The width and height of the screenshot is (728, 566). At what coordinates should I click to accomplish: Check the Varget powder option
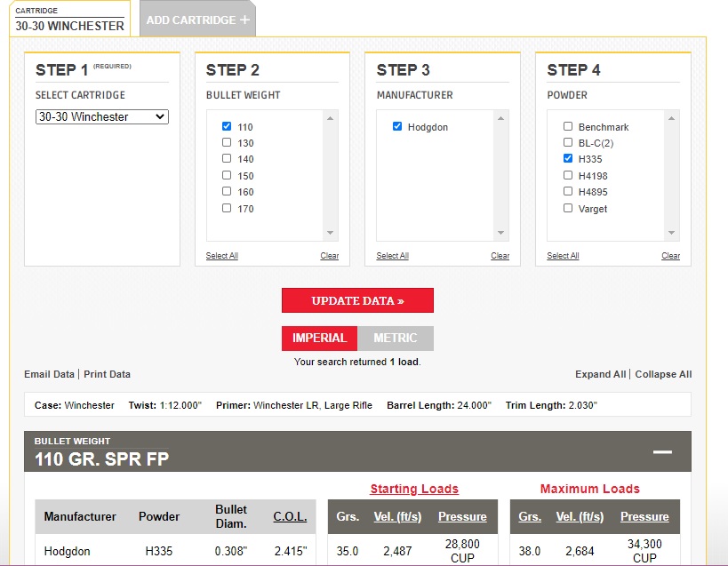568,208
